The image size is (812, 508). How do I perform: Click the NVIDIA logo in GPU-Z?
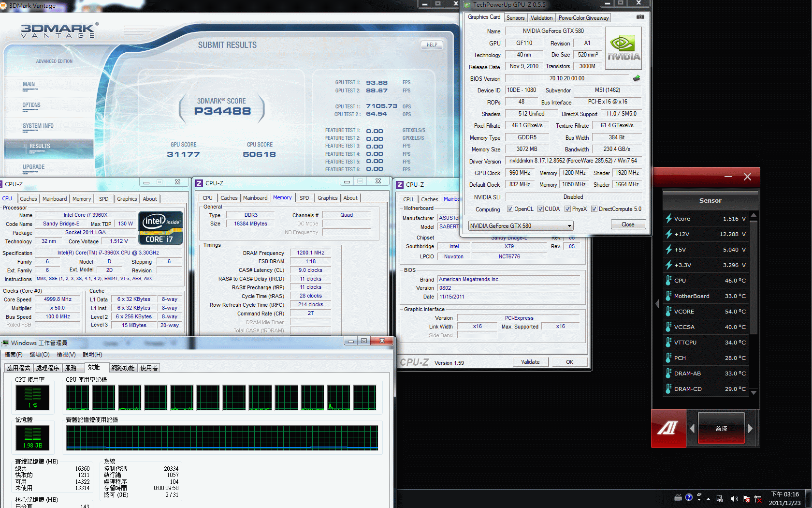[x=623, y=48]
